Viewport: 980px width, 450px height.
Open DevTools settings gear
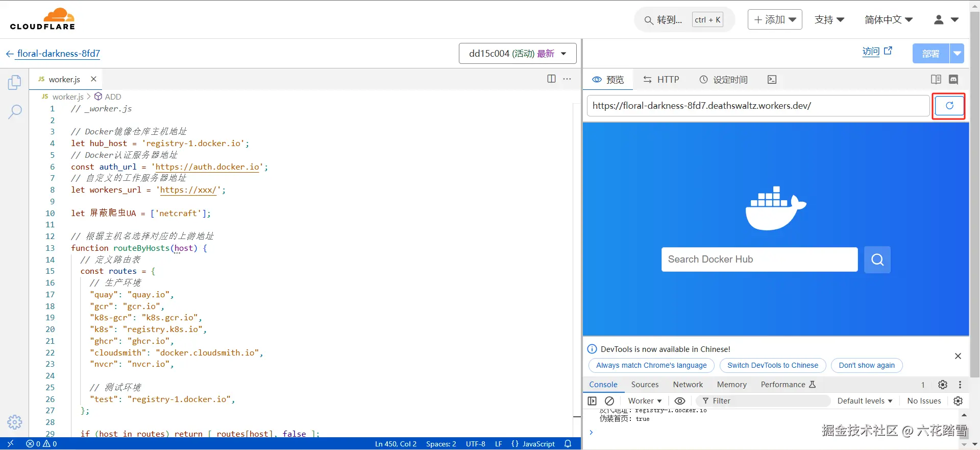tap(943, 385)
